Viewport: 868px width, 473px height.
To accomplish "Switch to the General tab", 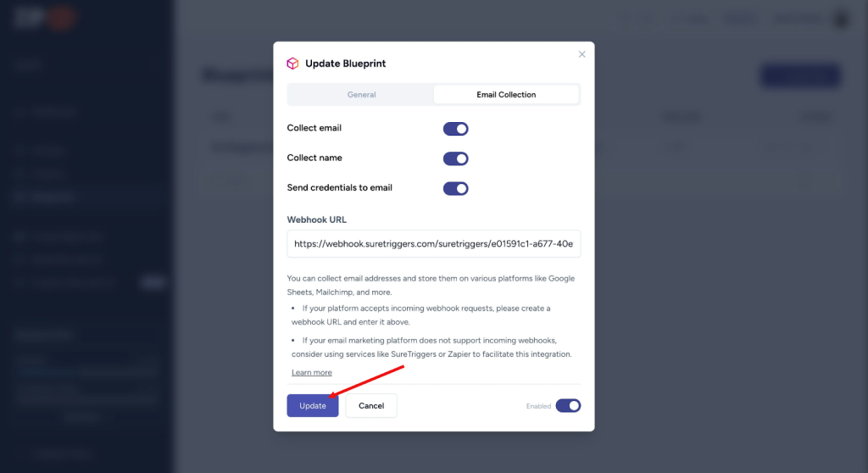I will 361,95.
